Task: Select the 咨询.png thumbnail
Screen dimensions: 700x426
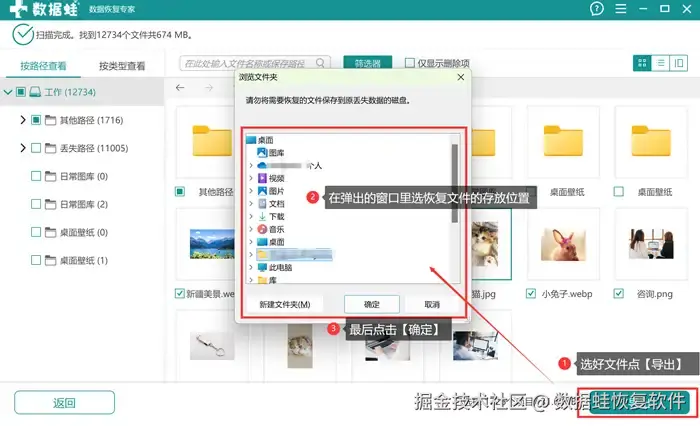Action: pos(651,244)
